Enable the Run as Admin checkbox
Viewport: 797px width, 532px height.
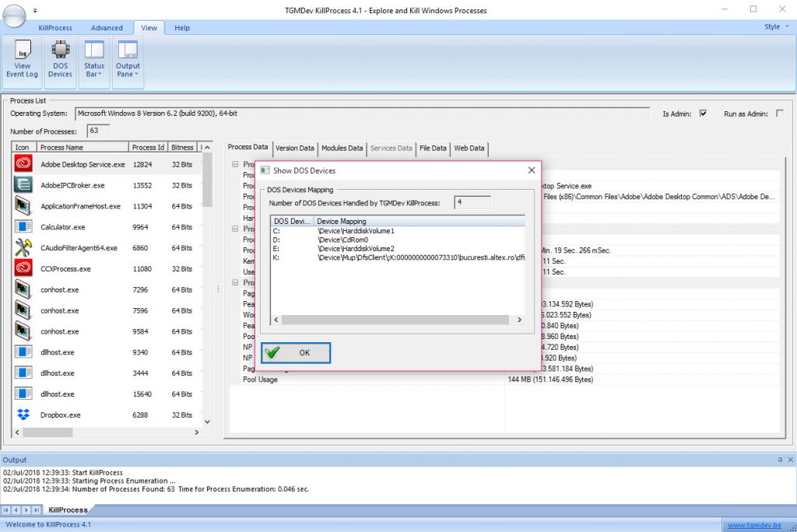tap(780, 114)
